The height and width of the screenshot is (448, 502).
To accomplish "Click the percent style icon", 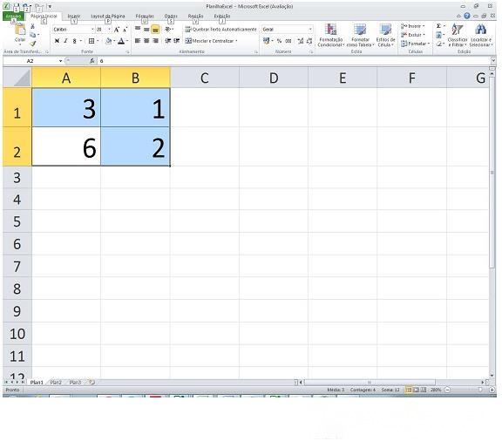I will [x=279, y=41].
